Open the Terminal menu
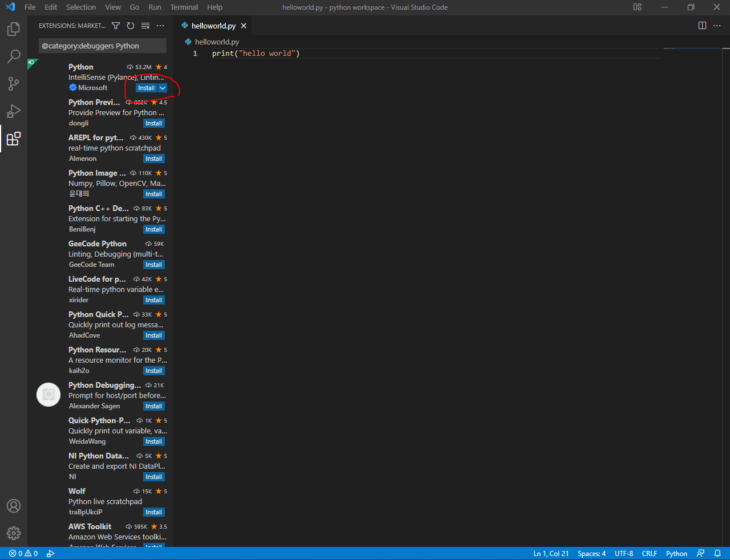 [184, 7]
